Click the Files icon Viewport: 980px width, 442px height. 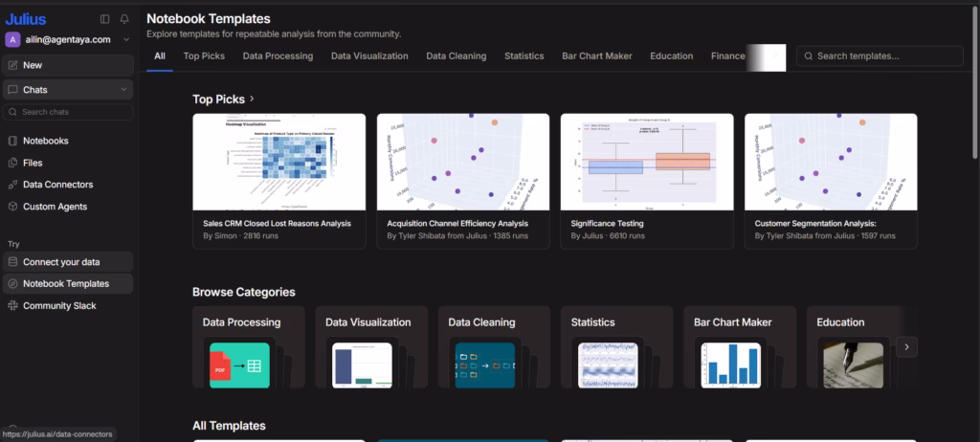12,163
